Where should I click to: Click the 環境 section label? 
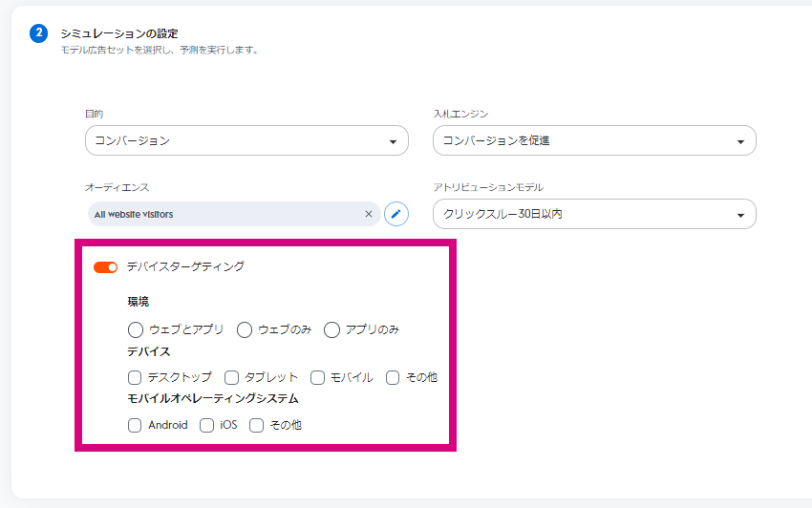[139, 302]
